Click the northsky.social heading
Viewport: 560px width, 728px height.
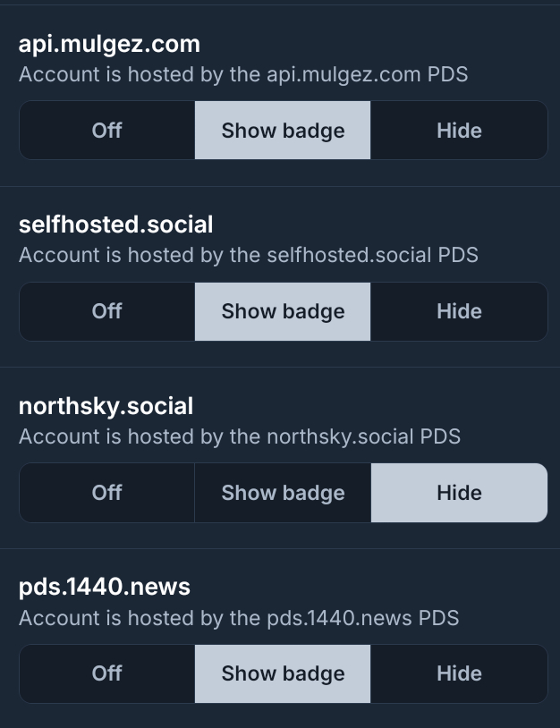tap(106, 406)
